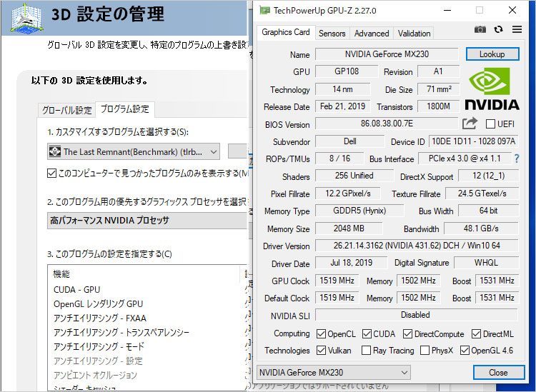Toggle the DirectML checkbox

(476, 333)
